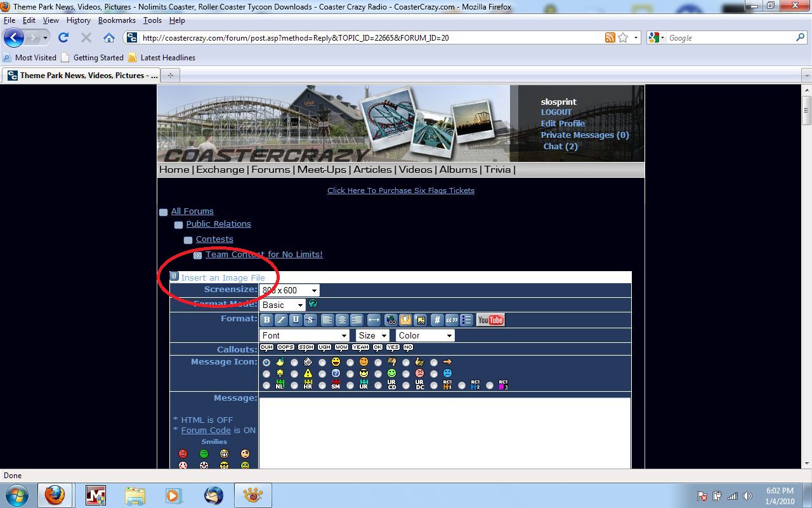Image resolution: width=812 pixels, height=508 pixels.
Task: Reload the page with the Firefox refresh button
Action: click(63, 38)
